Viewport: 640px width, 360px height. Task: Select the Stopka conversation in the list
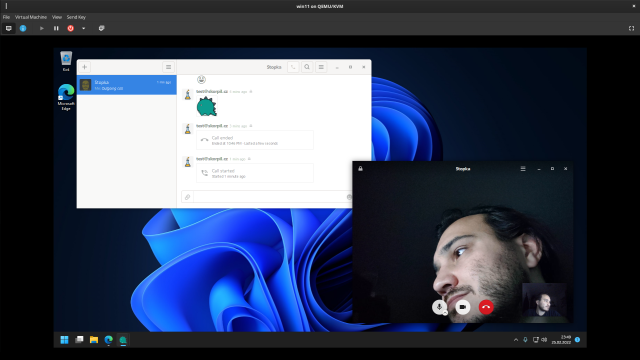click(127, 85)
